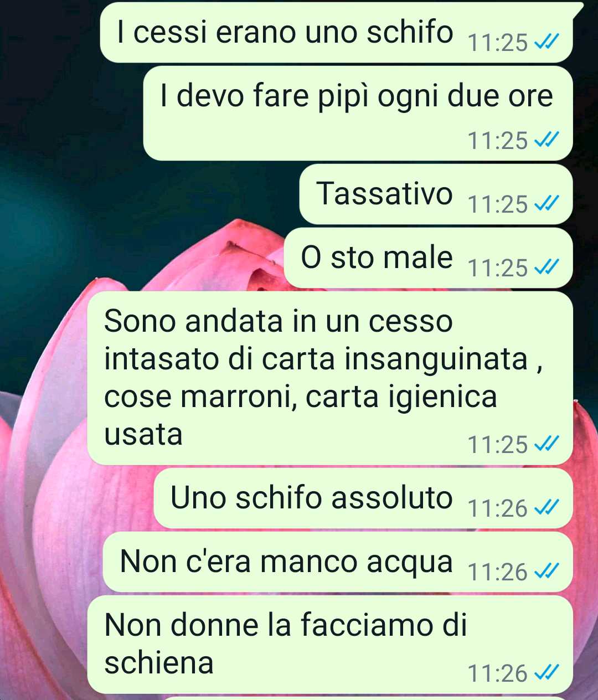Tap the 'Non c'era manco acqua' message
598x700 pixels.
tap(338, 562)
